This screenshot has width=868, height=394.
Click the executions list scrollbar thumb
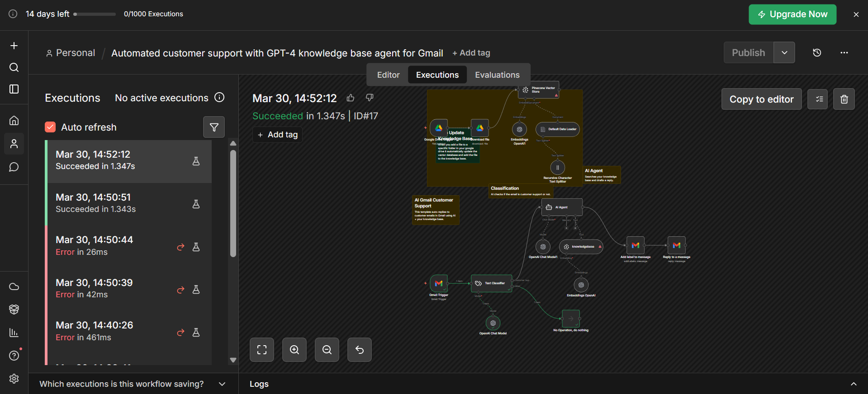pos(233,203)
